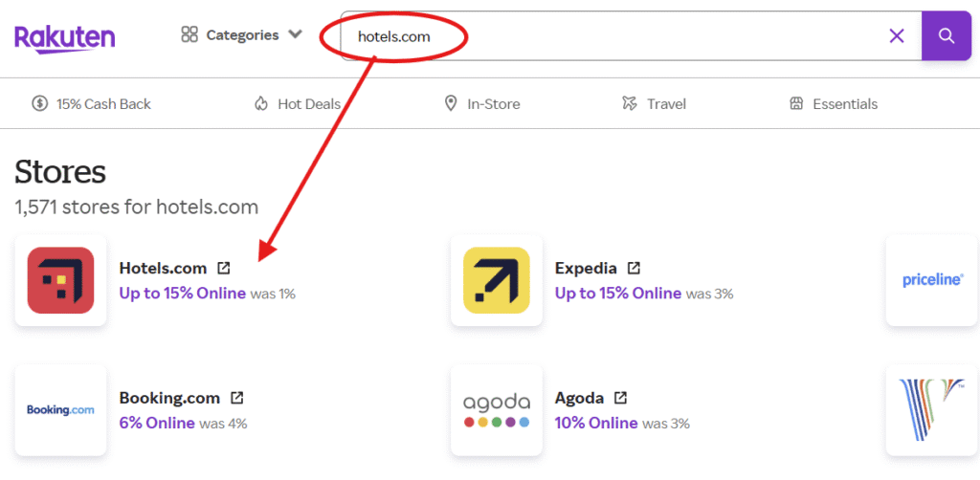This screenshot has width=980, height=480.
Task: Click '1,571 stores for hotels.com' text
Action: (x=136, y=207)
